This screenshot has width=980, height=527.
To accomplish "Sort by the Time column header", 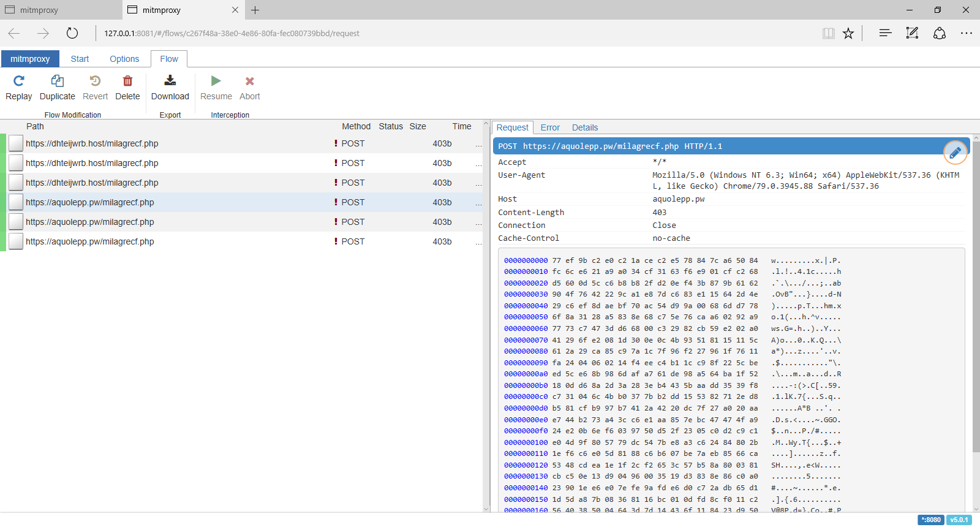I will point(462,126).
